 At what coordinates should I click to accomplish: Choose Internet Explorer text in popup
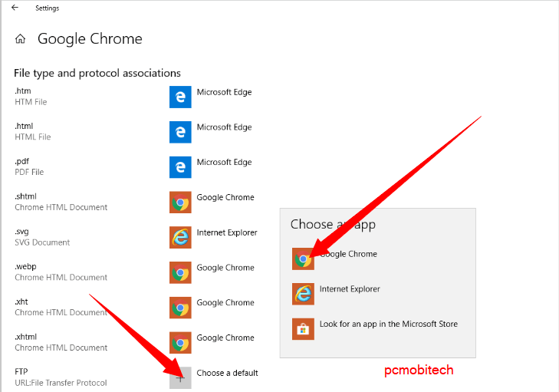(350, 289)
